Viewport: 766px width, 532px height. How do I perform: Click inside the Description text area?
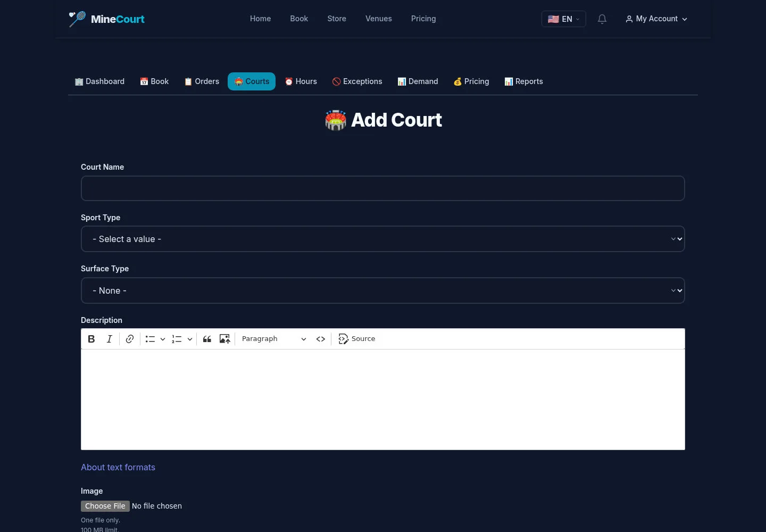coord(383,400)
